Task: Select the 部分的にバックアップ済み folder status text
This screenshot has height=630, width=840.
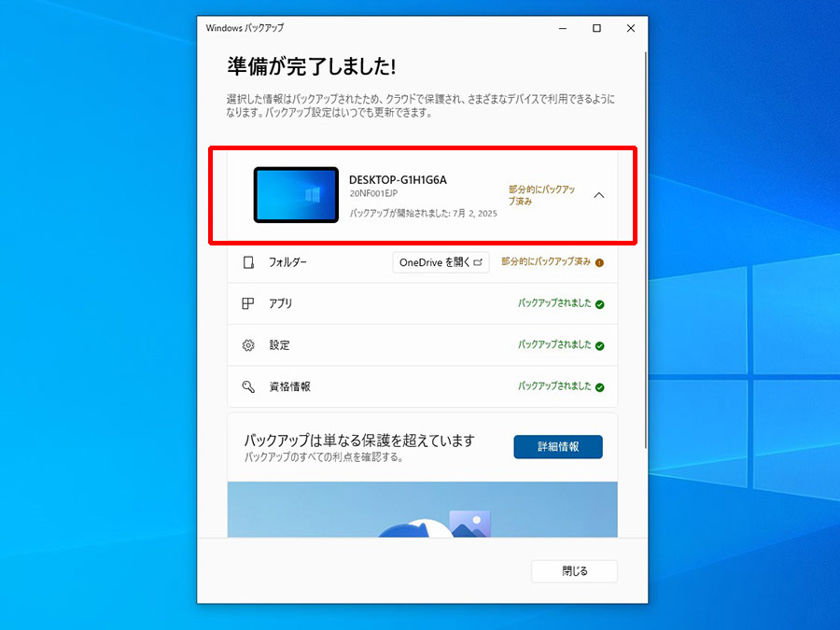Action: coord(546,261)
